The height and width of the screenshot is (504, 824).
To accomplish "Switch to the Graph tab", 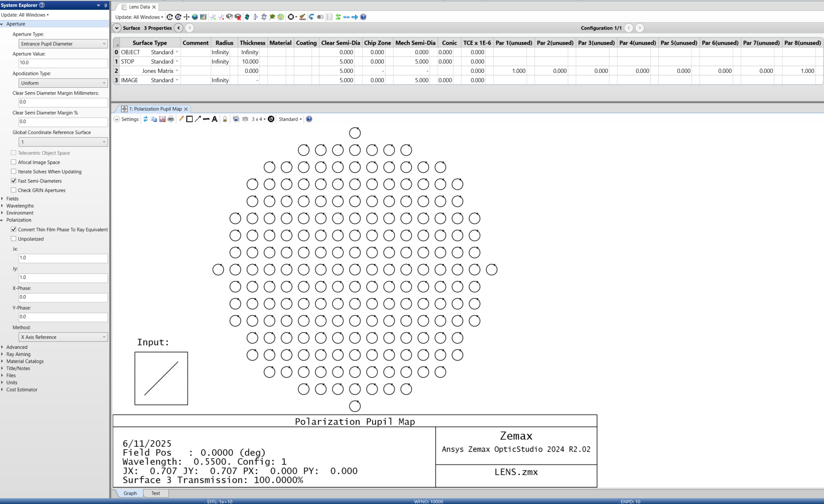I will click(x=130, y=493).
